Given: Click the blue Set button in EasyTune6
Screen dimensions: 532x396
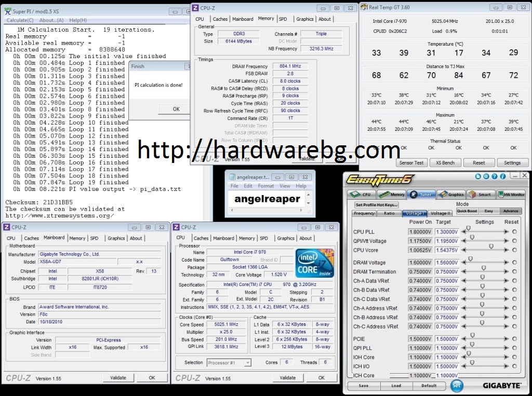Looking at the screenshot, I should (456, 385).
